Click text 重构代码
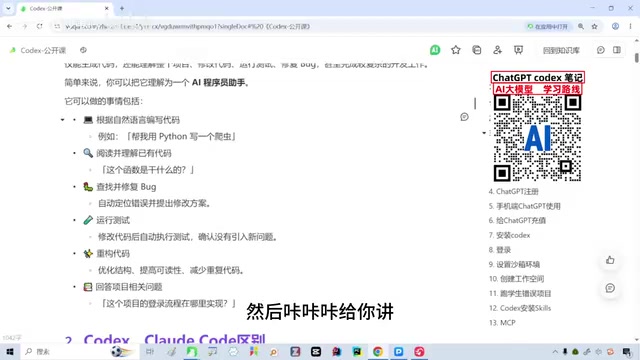The width and height of the screenshot is (640, 360). pos(113,254)
